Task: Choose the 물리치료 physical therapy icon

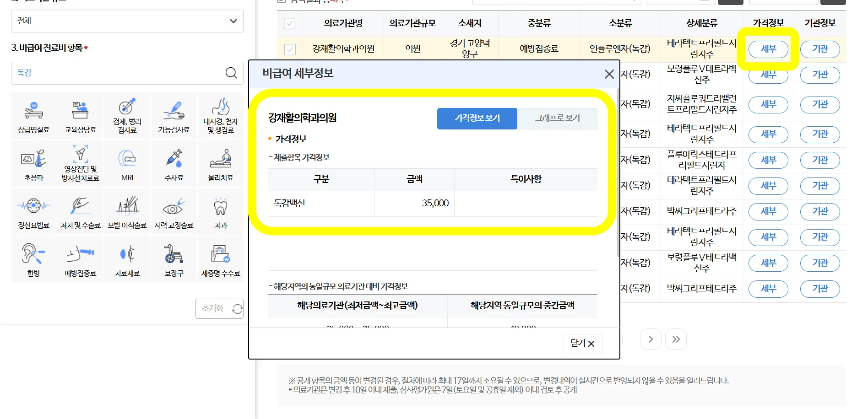Action: point(220,163)
